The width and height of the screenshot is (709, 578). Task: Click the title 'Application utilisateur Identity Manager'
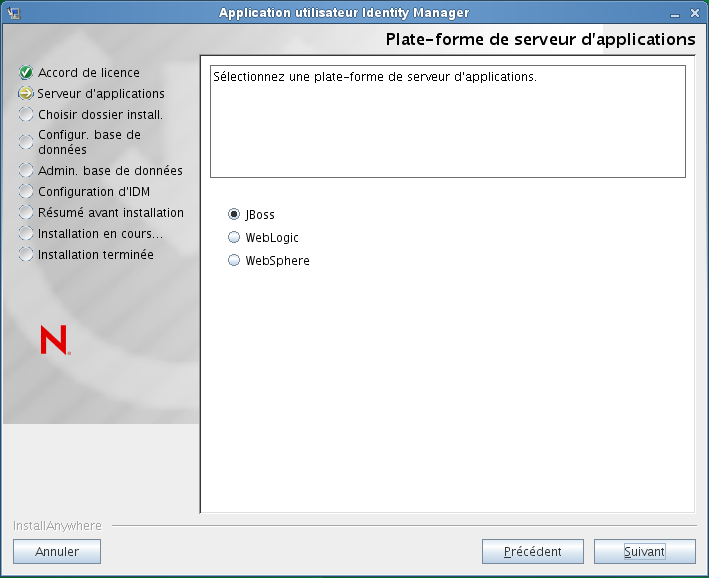344,13
